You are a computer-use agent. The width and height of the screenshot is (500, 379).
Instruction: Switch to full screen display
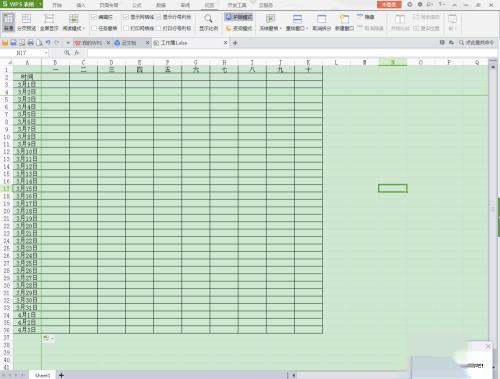click(49, 22)
